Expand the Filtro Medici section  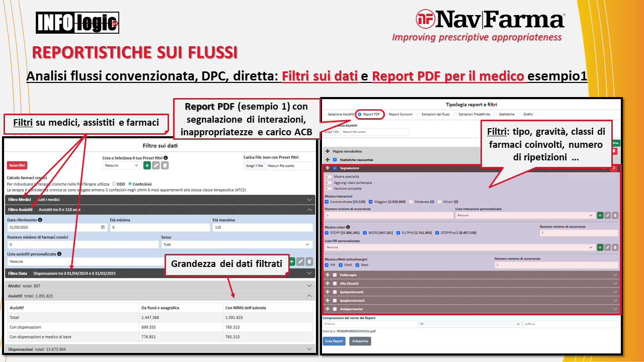pyautogui.click(x=309, y=200)
